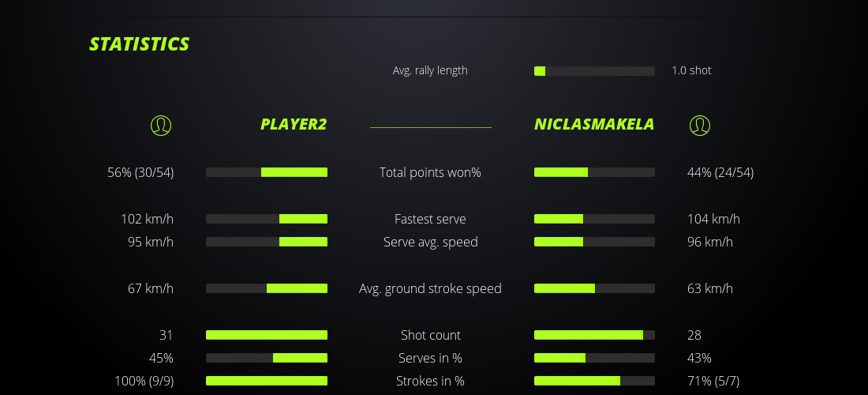Click the '1.0 shot' rally value
This screenshot has height=395, width=868.
pos(691,70)
